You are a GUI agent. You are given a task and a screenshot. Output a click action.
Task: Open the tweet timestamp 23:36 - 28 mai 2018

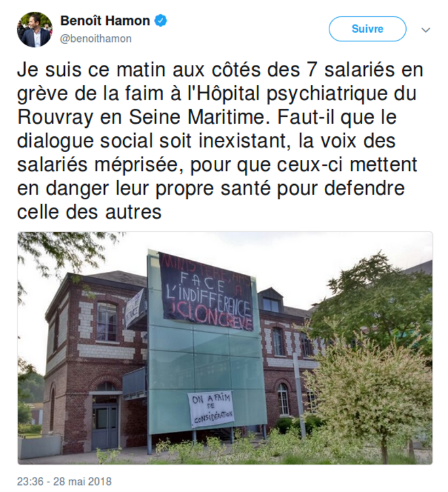pos(64,482)
